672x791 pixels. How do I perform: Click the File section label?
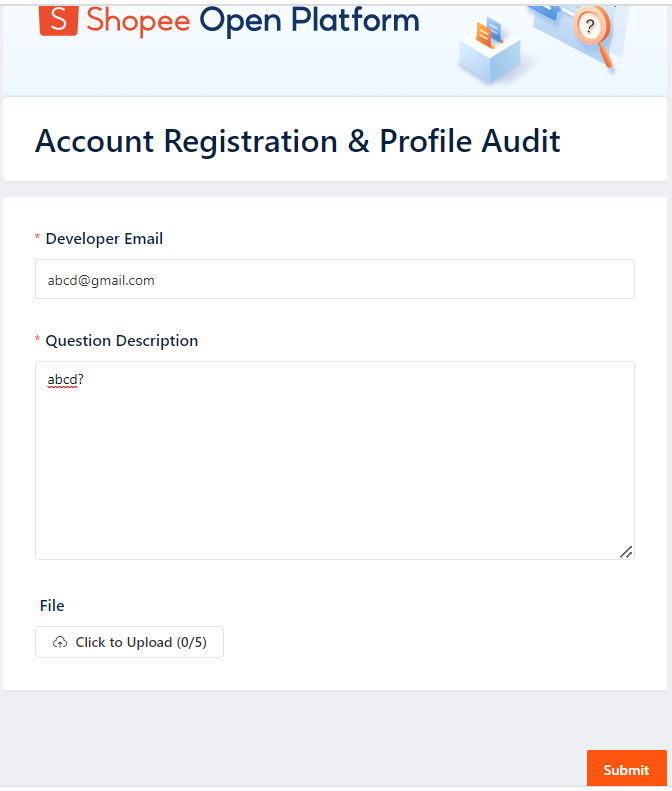point(52,605)
